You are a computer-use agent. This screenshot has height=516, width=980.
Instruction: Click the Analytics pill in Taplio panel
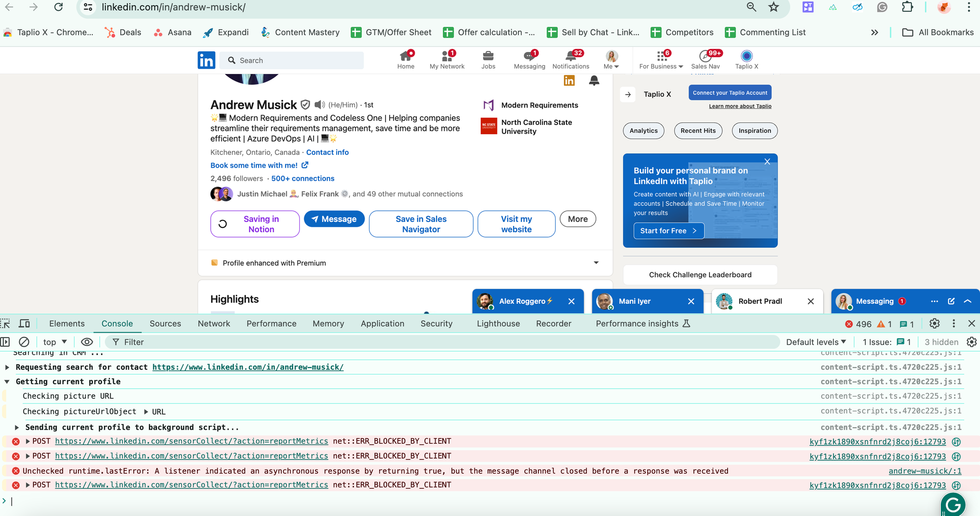coord(643,131)
